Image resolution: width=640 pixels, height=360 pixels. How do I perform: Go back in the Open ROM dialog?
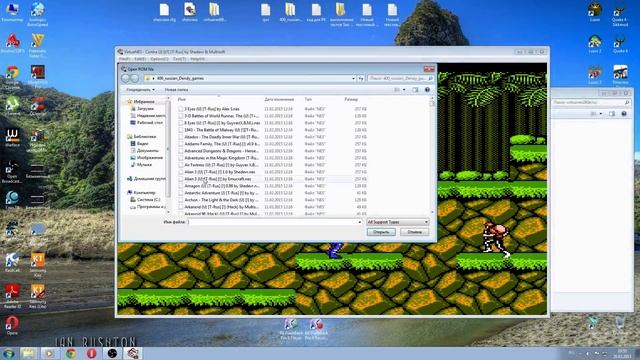(125, 78)
